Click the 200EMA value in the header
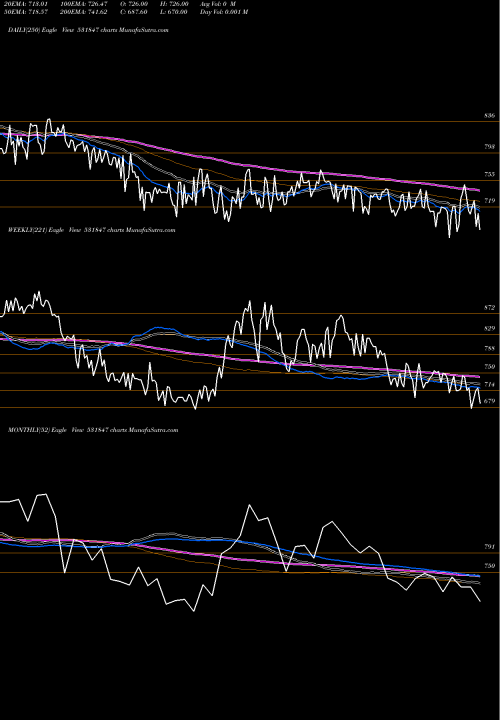The width and height of the screenshot is (500, 720). coord(84,12)
